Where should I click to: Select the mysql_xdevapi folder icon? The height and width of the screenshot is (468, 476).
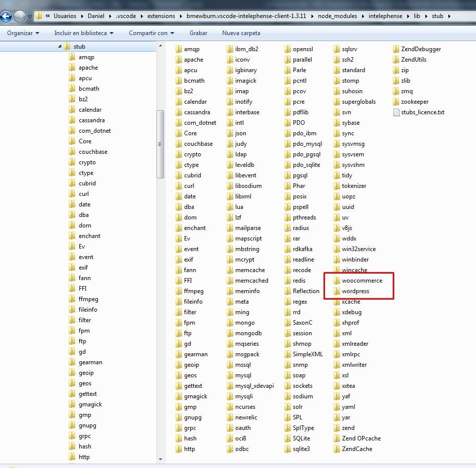point(230,386)
